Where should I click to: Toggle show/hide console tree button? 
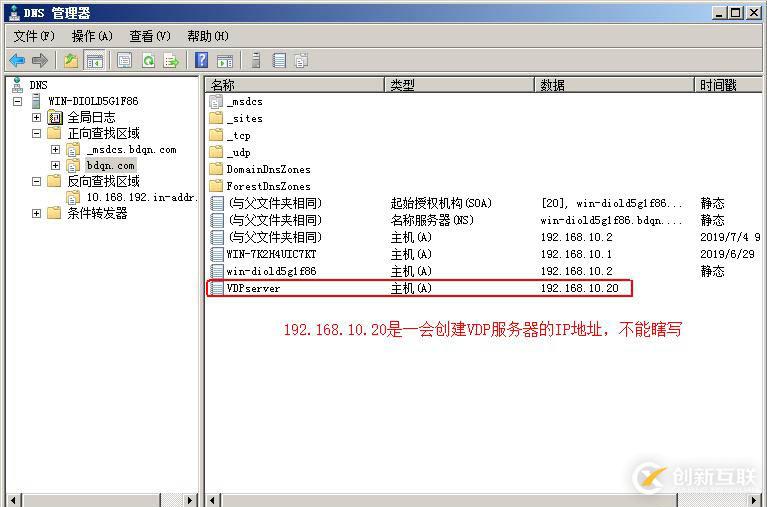click(94, 61)
